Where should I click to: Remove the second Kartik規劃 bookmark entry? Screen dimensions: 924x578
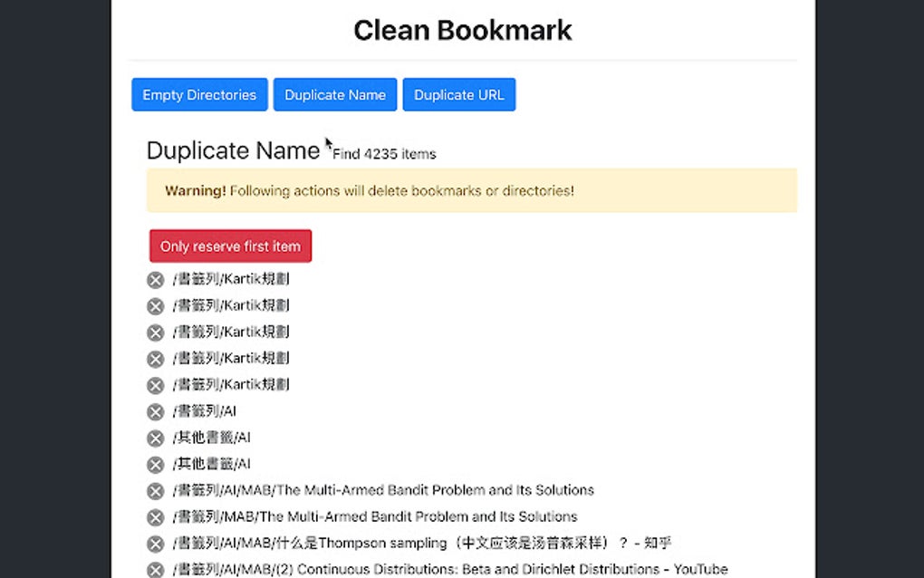click(154, 305)
